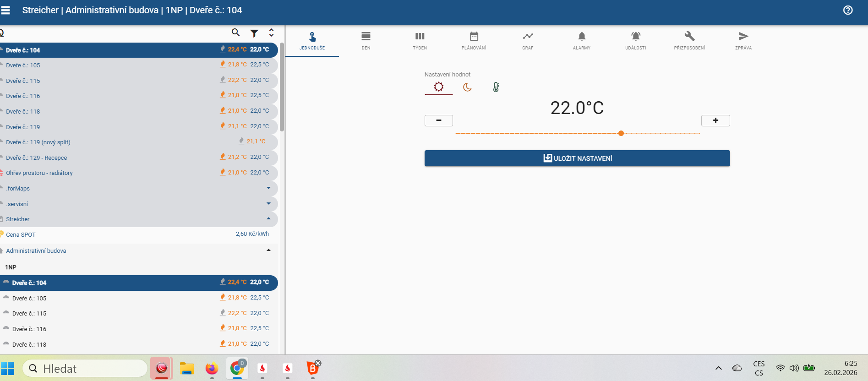Open Firefox from the taskbar
The image size is (868, 381).
coord(212,368)
